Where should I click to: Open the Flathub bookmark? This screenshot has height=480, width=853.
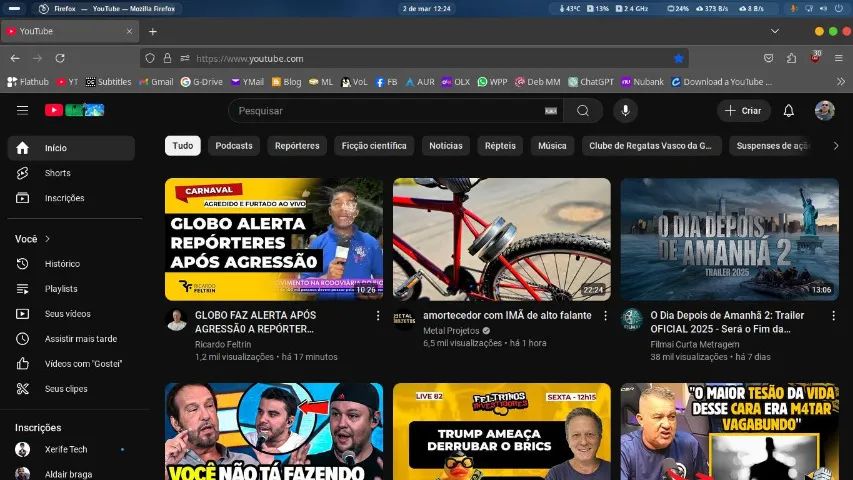tap(28, 82)
